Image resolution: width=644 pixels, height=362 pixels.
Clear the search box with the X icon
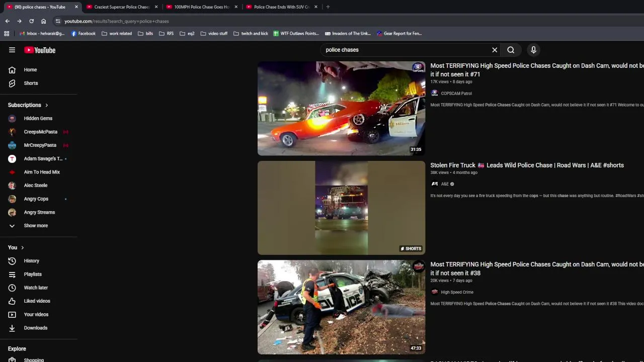[495, 50]
